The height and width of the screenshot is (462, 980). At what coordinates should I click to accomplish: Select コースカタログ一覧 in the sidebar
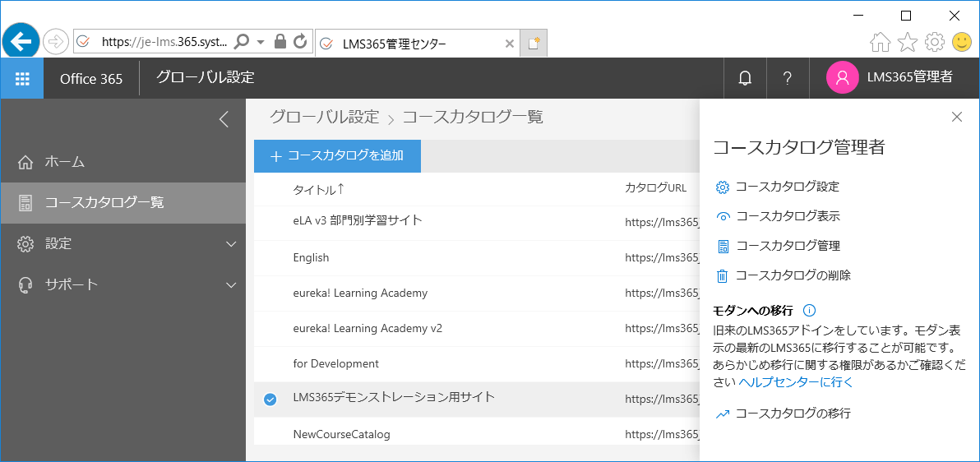pos(104,202)
